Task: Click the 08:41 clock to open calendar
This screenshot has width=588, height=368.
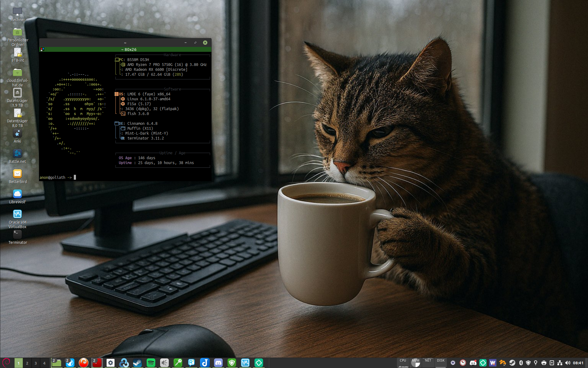Action: coord(578,363)
